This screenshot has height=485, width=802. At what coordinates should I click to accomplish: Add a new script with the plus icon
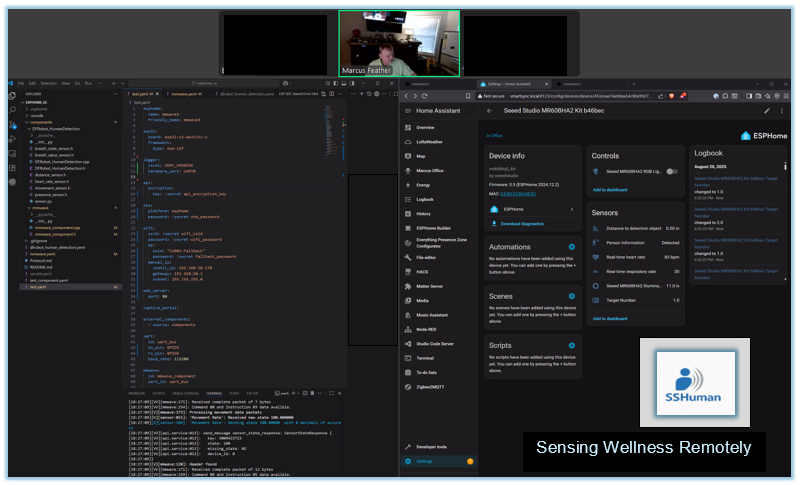pos(571,345)
